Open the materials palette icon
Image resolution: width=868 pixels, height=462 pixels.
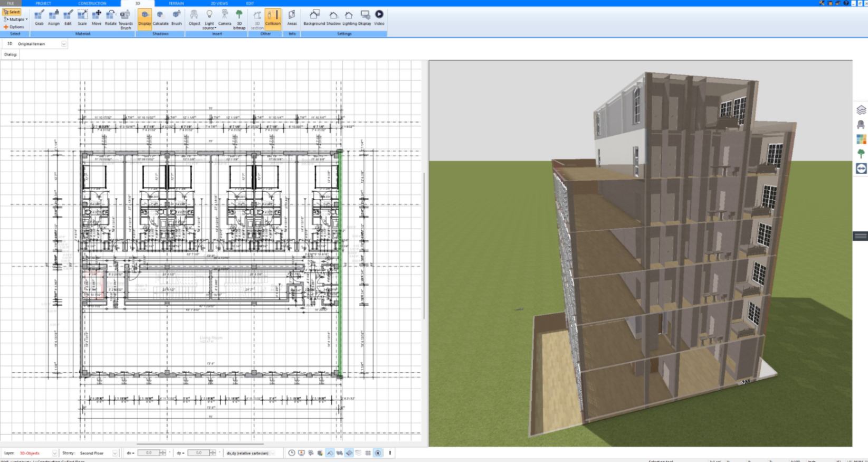[x=861, y=139]
